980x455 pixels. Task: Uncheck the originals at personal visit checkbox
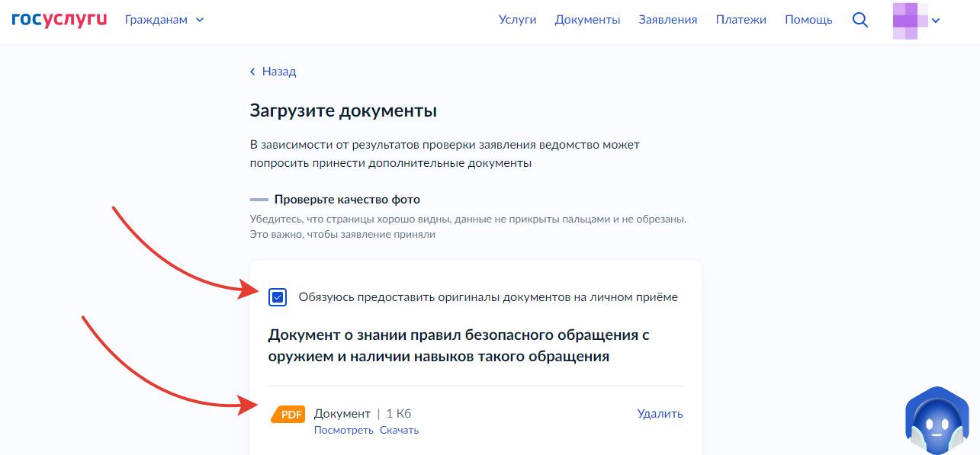(278, 297)
